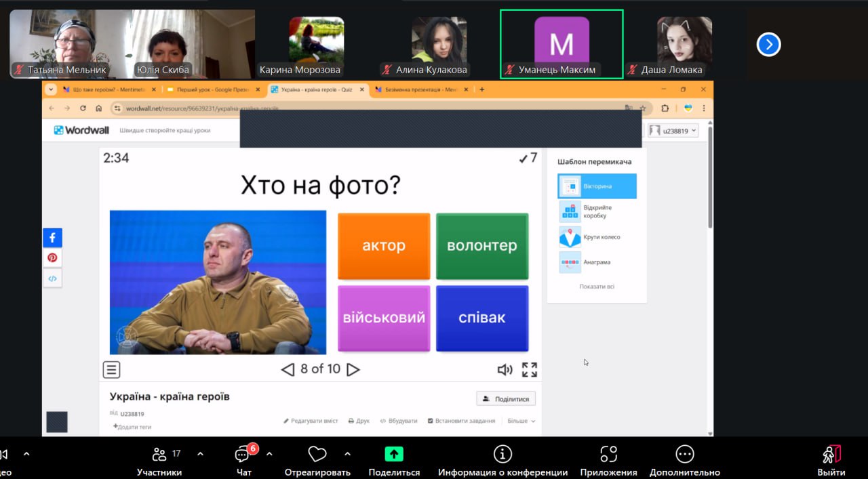868x479 pixels.
Task: Click the browser home icon
Action: [98, 108]
